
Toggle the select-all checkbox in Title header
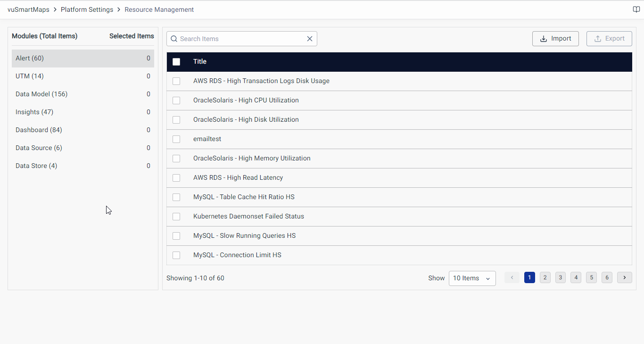click(x=176, y=62)
